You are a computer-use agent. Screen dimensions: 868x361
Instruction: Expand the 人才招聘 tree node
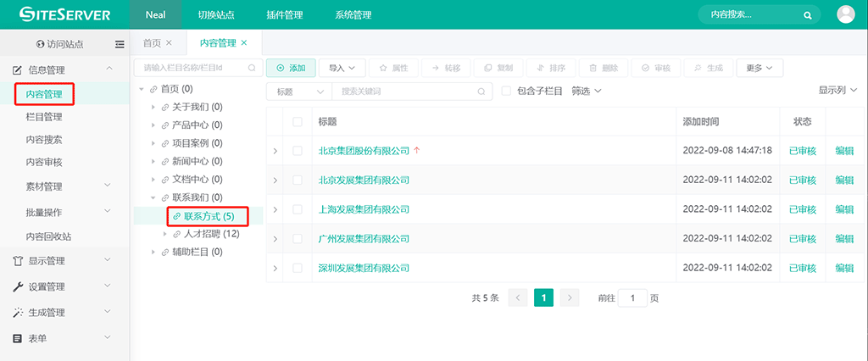click(165, 234)
